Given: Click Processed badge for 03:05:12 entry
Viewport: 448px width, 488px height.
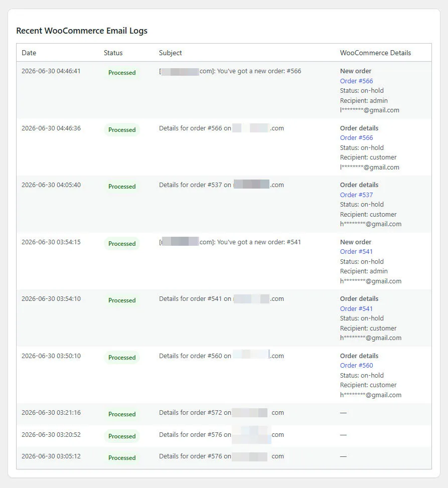Looking at the screenshot, I should [x=122, y=458].
